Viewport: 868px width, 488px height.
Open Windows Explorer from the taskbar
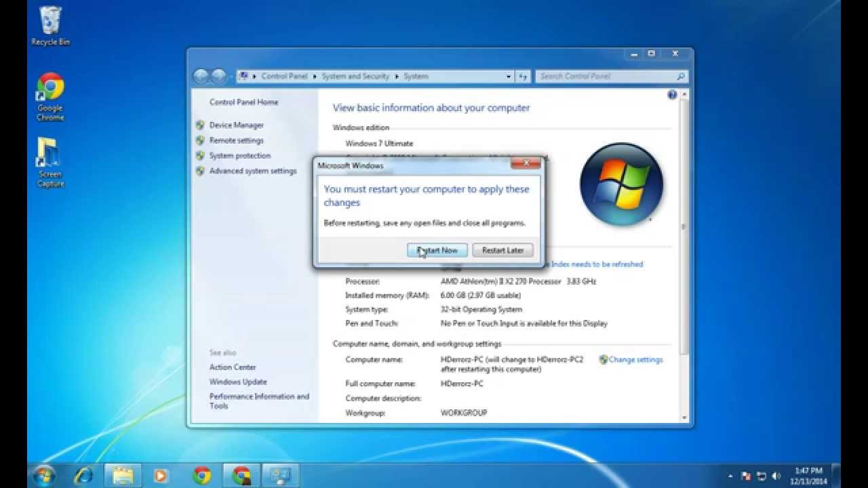point(123,475)
